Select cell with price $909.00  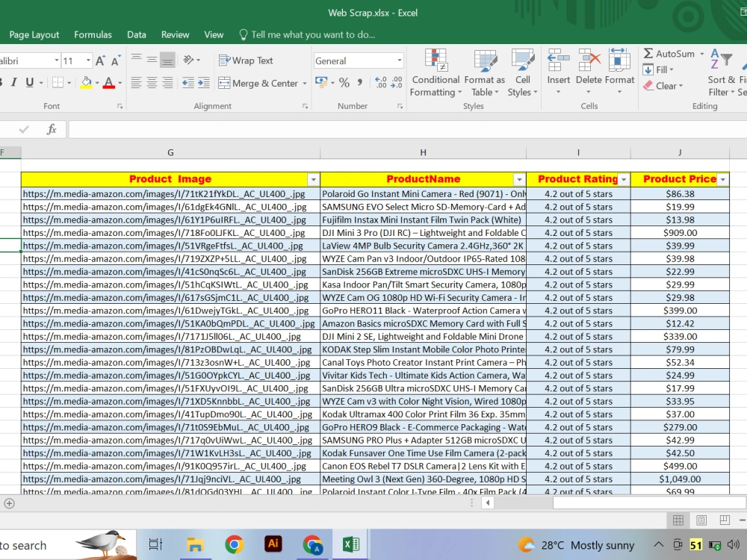pyautogui.click(x=680, y=233)
